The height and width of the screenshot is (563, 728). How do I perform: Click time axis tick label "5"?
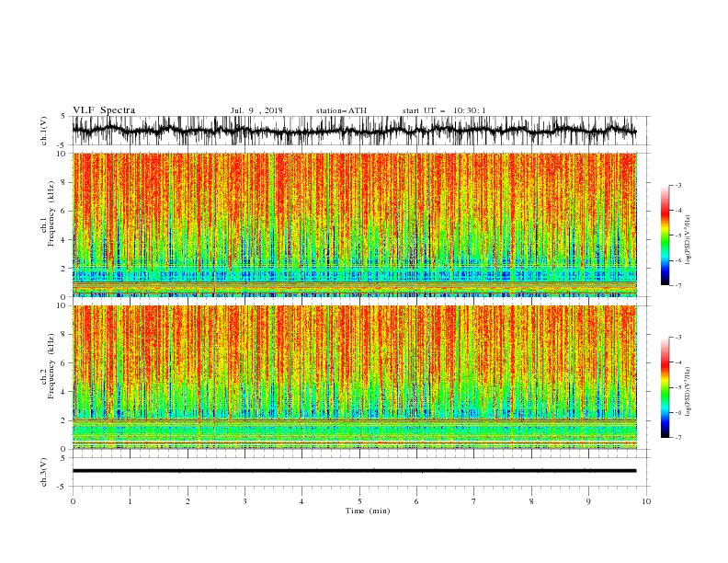click(359, 501)
